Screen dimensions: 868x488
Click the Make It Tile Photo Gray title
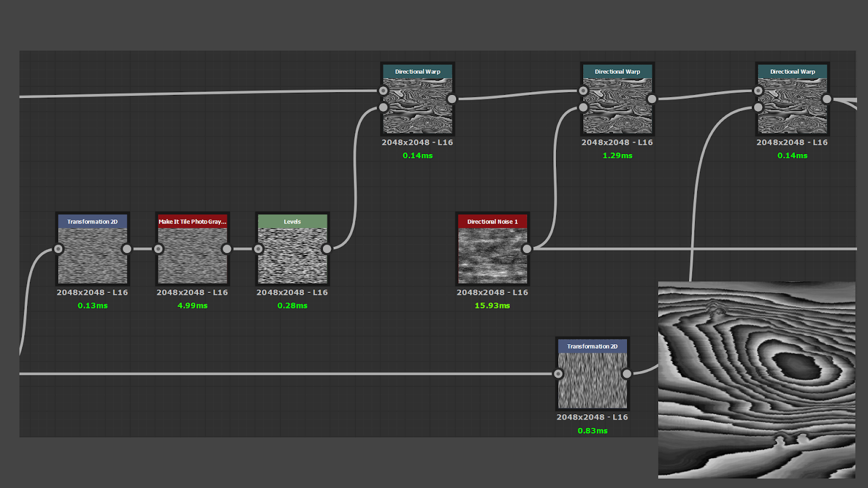[x=193, y=221]
